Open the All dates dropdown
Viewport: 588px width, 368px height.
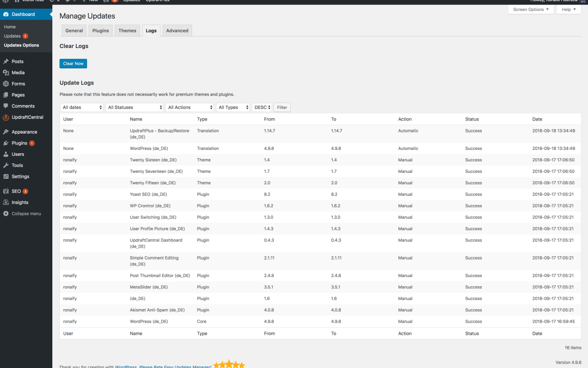click(82, 107)
